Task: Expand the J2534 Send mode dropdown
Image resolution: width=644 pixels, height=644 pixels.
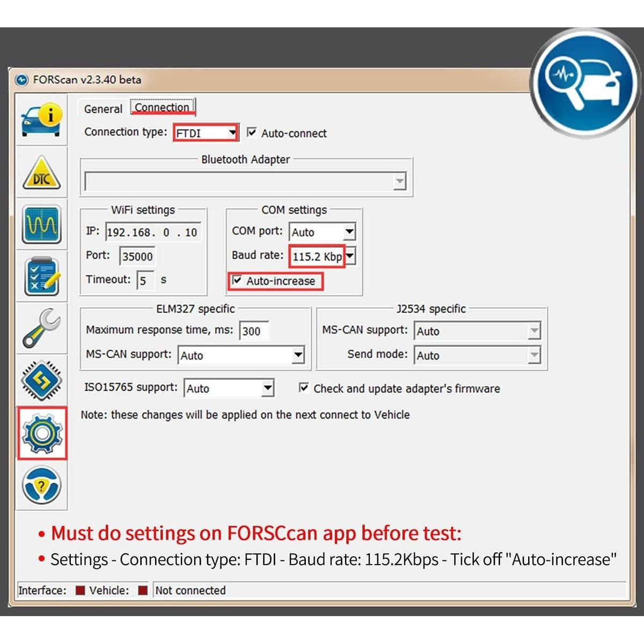Action: [x=533, y=355]
